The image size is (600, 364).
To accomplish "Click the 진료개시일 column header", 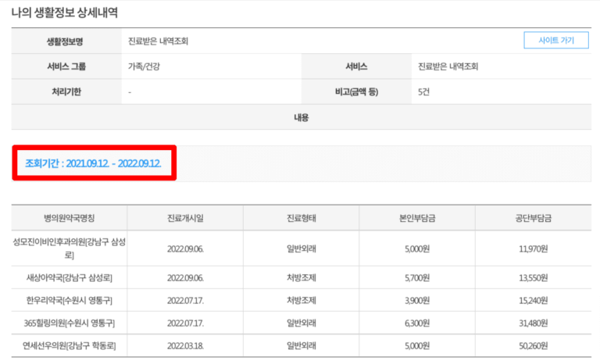I will tap(185, 218).
